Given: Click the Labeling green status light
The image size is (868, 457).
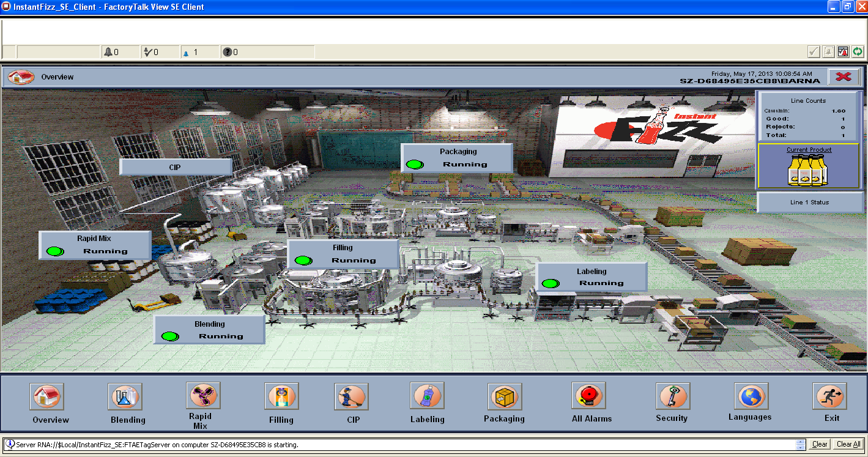Looking at the screenshot, I should [x=551, y=283].
